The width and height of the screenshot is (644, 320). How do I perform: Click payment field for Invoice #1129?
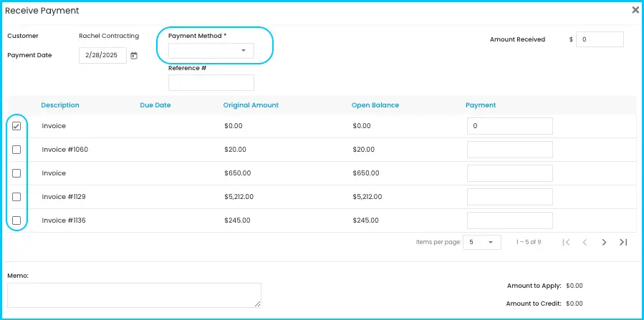coord(510,197)
